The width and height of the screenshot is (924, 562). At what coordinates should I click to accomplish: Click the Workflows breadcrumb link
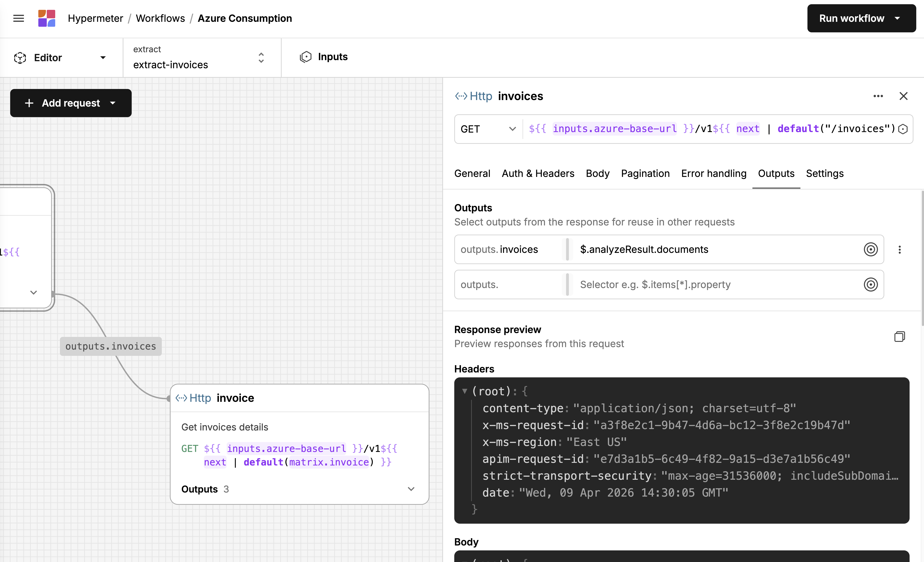coord(160,18)
